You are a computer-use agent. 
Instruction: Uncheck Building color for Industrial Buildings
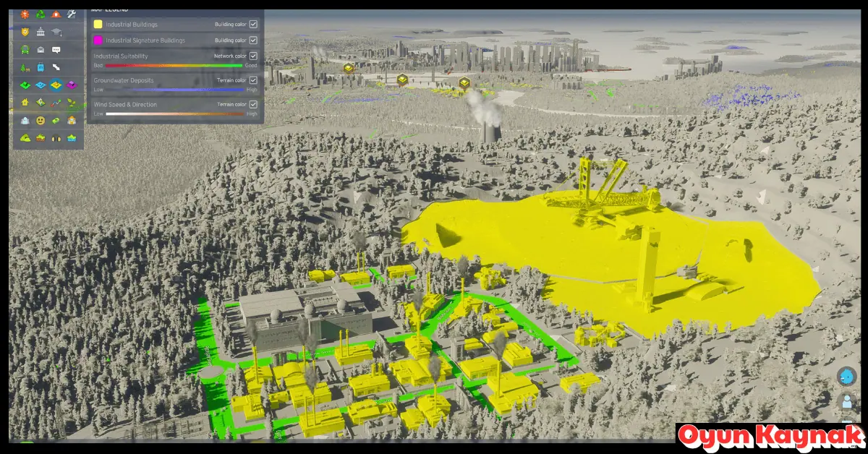point(252,23)
